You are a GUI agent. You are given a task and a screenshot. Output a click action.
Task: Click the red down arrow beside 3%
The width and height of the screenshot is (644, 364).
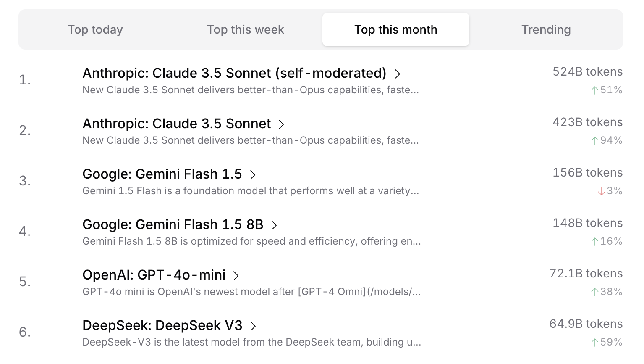pos(601,191)
